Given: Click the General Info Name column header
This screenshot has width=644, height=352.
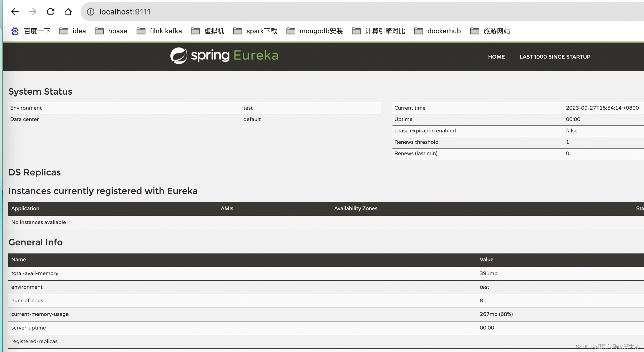Looking at the screenshot, I should tap(19, 259).
